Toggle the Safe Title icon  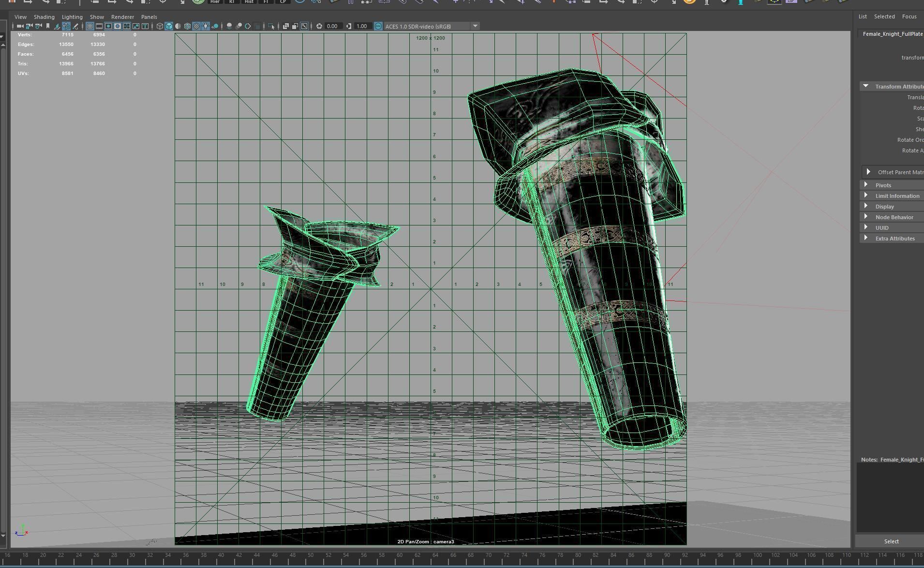[145, 26]
